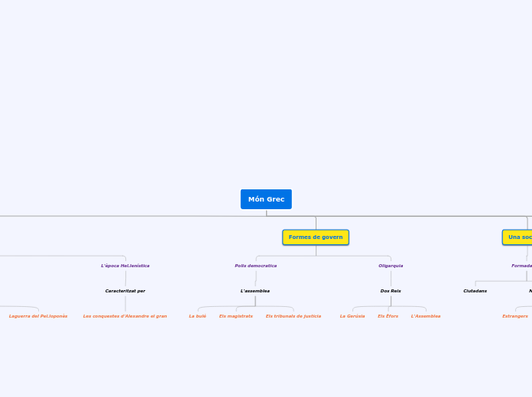Viewport: 532px width, 397px height.
Task: Select Laguerra del Pel.loponés leaf
Action: tap(38, 316)
